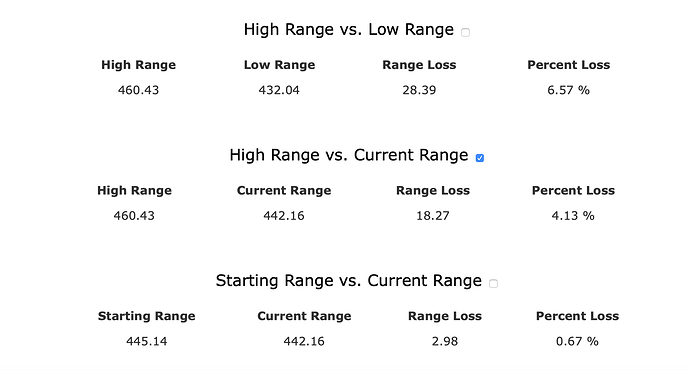Click the Current Range header in the middle section
The height and width of the screenshot is (371, 690).
coord(284,191)
